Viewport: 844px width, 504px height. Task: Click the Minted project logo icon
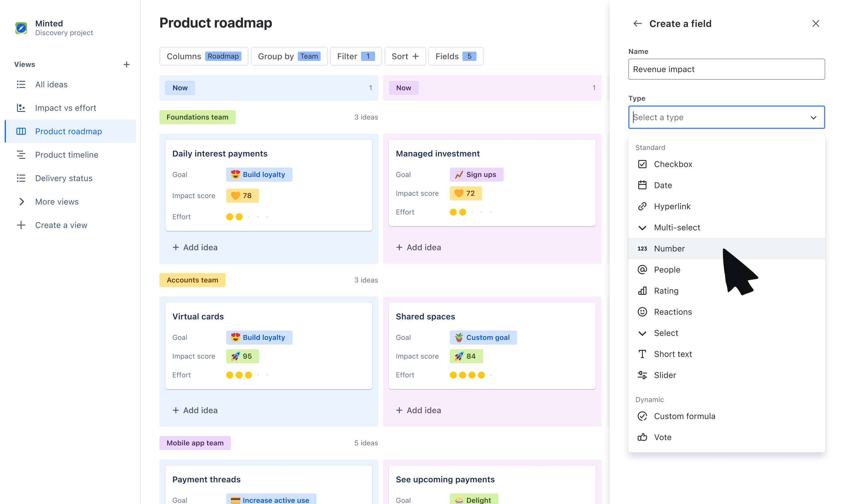coord(21,28)
